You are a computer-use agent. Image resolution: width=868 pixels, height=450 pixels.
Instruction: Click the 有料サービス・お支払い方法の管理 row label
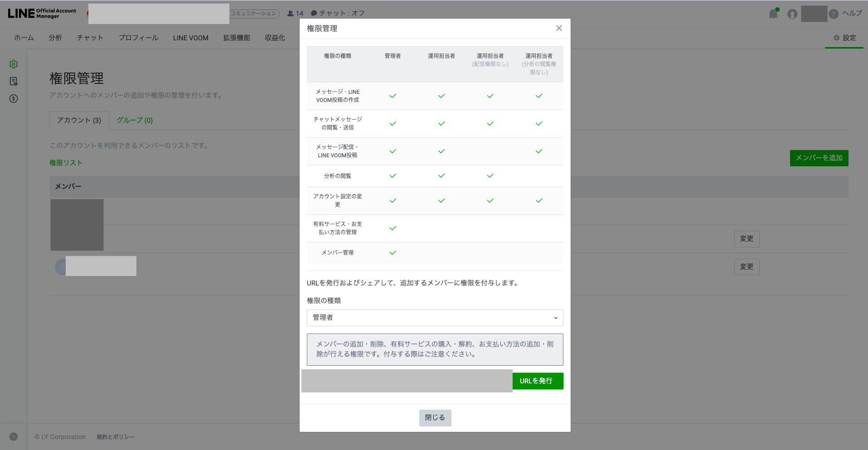pyautogui.click(x=338, y=228)
